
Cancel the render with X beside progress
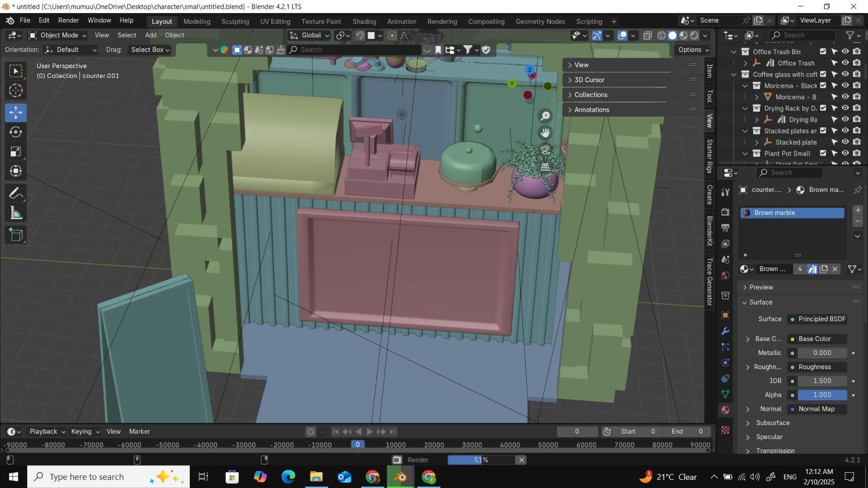[x=521, y=460]
